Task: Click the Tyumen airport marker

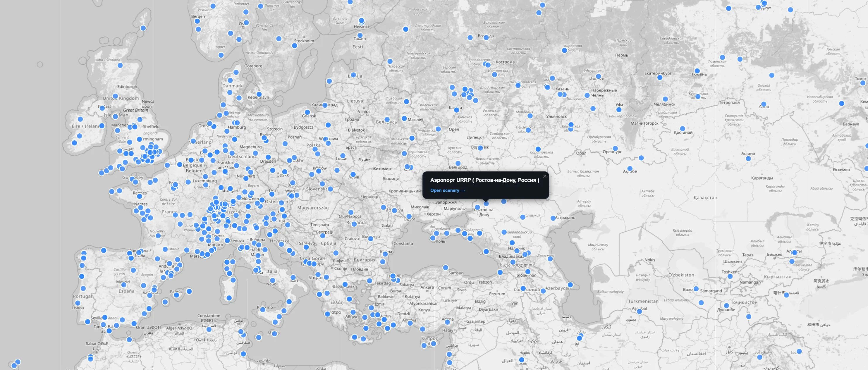Action: 697,71
